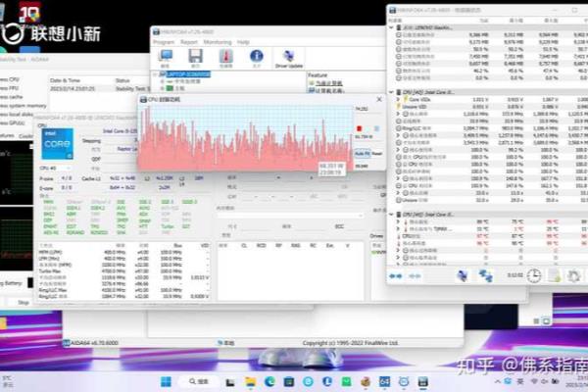
Task: Click the taskbar Search box
Action: 199,381
